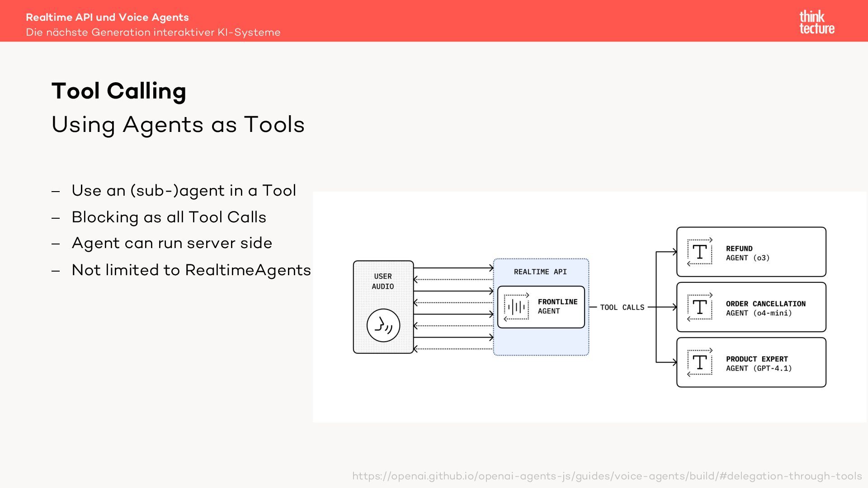Image resolution: width=868 pixels, height=488 pixels.
Task: Click the 'Blocking as all Tool Calls' bullet
Action: (169, 217)
